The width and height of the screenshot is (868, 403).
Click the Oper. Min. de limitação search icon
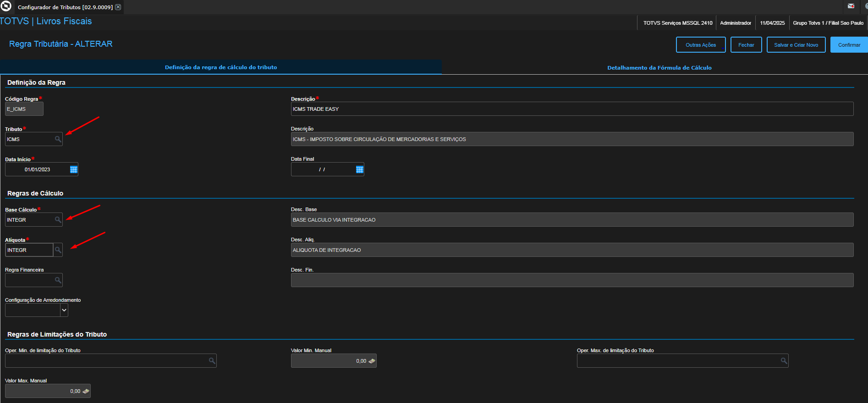(x=212, y=361)
